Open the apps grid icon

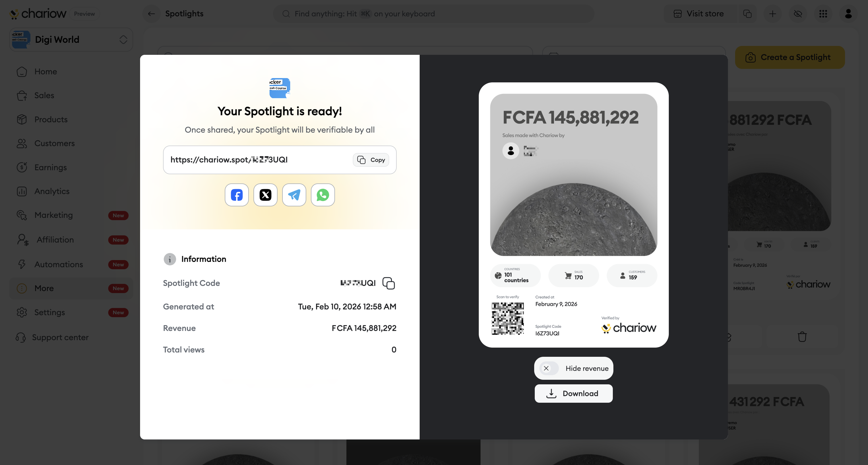823,14
